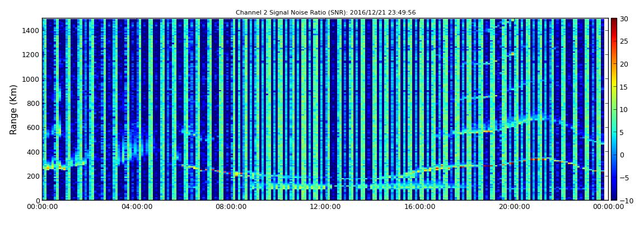Click the y-axis tick label 800
This screenshot has height=228, width=644.
point(33,103)
